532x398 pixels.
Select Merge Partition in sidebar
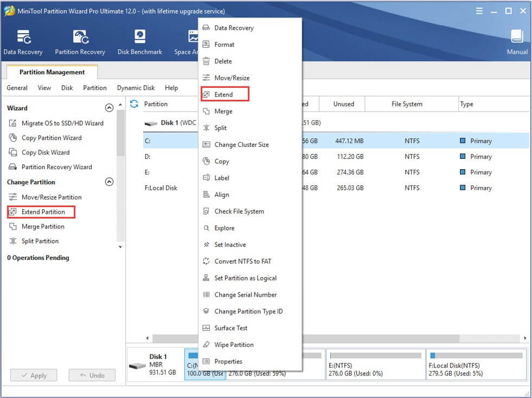coord(37,226)
